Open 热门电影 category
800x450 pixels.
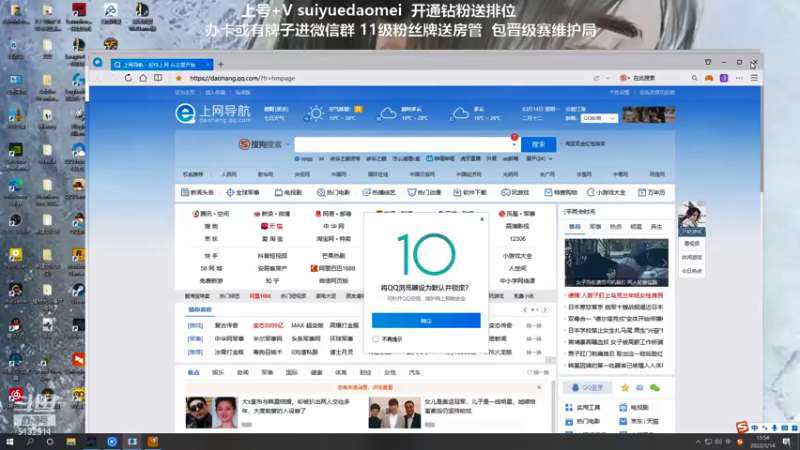point(333,192)
